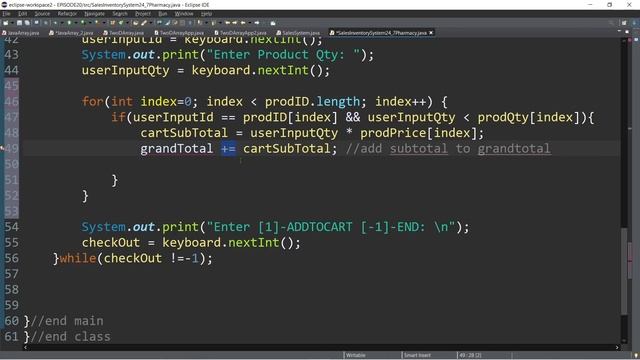Open the Next Annotation dropdown arrow
640x360 pixels.
tap(206, 23)
